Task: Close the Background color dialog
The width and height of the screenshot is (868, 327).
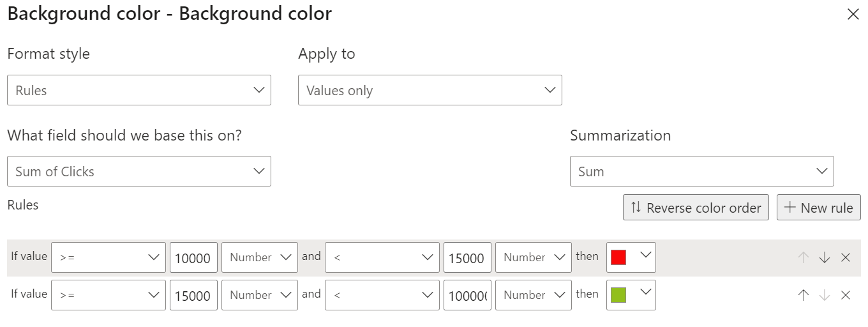Action: [x=853, y=14]
